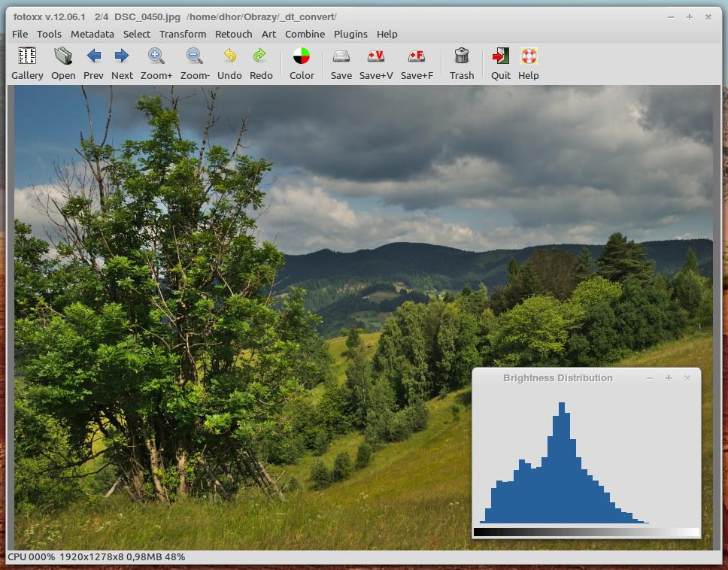Open the File menu
Image resolution: width=728 pixels, height=570 pixels.
20,34
